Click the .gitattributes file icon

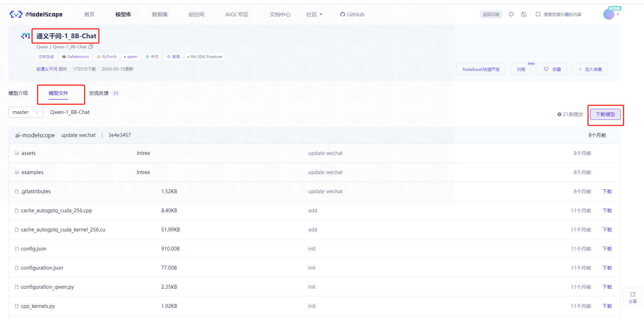[x=17, y=191]
